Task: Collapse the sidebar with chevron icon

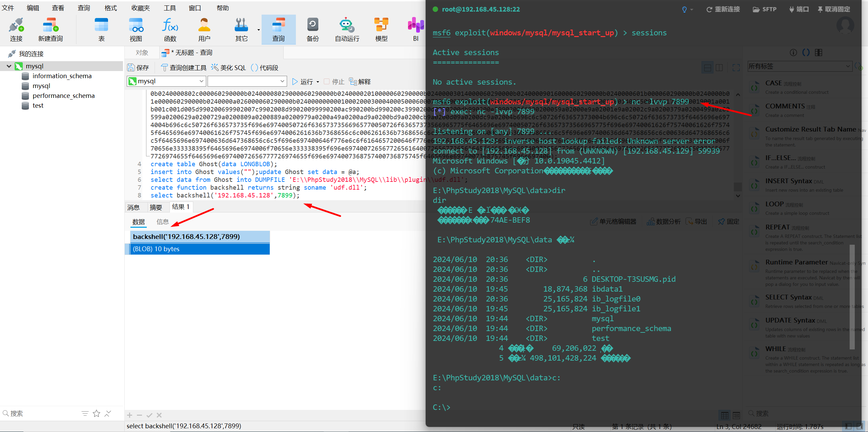Action: pyautogui.click(x=108, y=413)
